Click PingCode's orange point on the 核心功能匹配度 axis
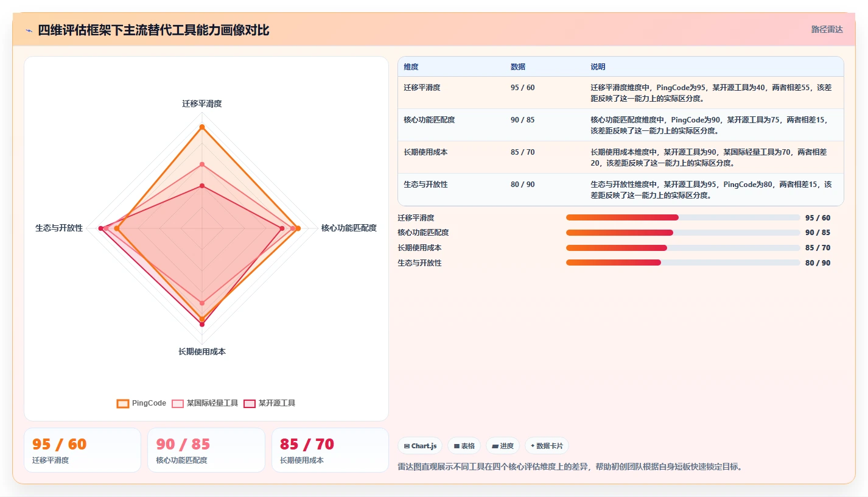868x497 pixels. (298, 228)
